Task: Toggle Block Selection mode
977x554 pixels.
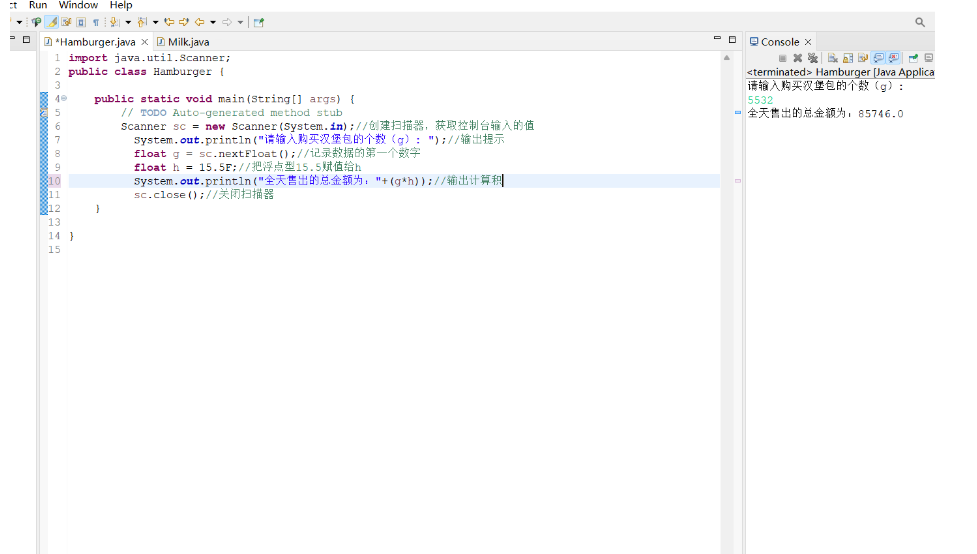Action: [x=81, y=22]
